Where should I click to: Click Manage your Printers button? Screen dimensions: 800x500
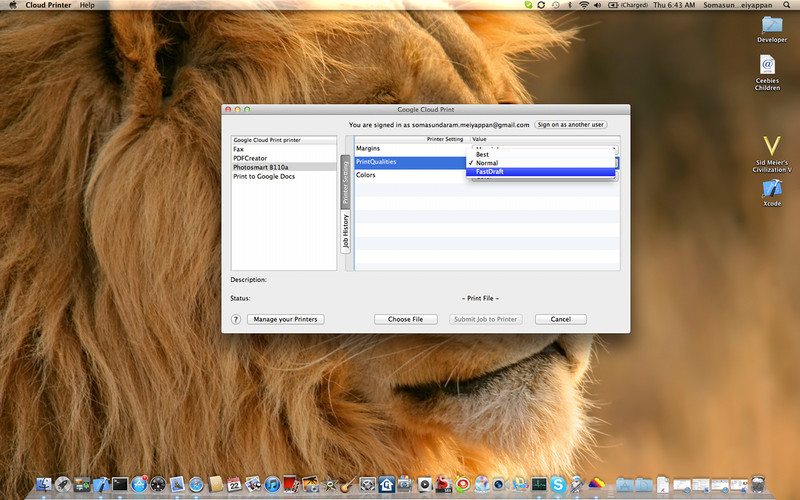coord(285,319)
